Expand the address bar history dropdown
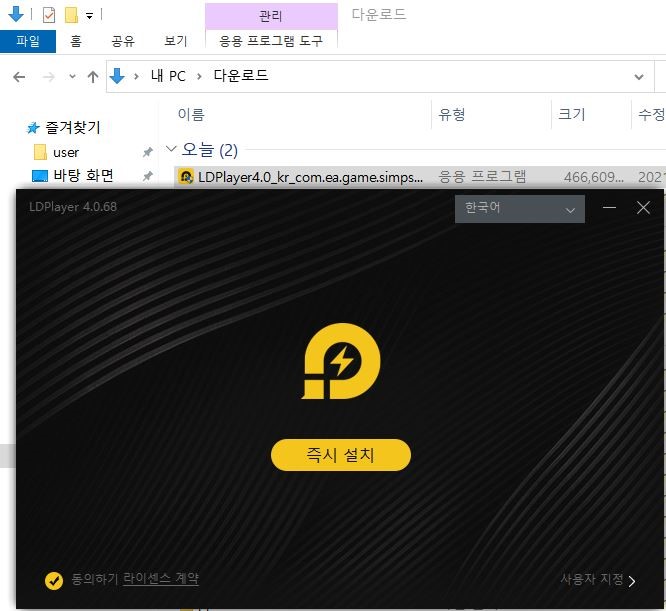The height and width of the screenshot is (611, 666). pyautogui.click(x=638, y=77)
